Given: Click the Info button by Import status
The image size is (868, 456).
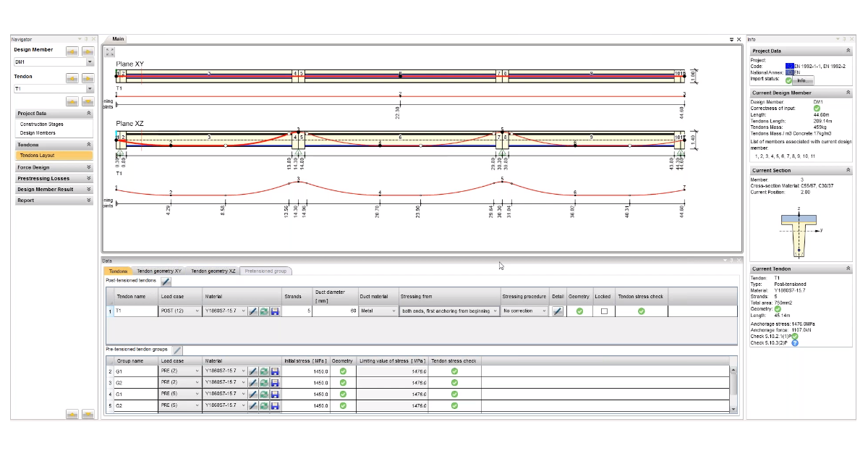Looking at the screenshot, I should coord(801,80).
